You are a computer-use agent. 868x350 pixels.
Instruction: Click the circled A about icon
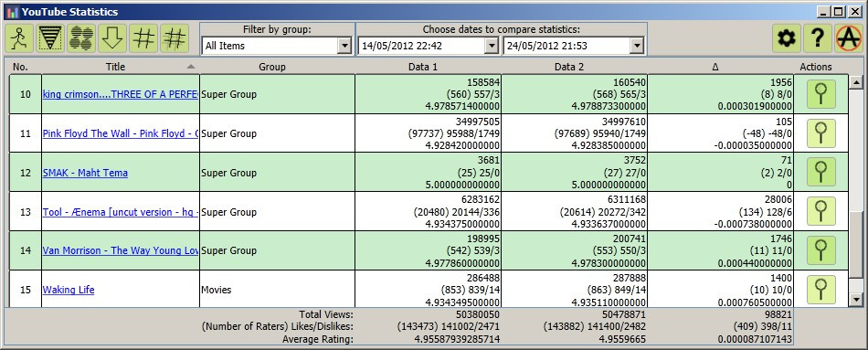(849, 38)
